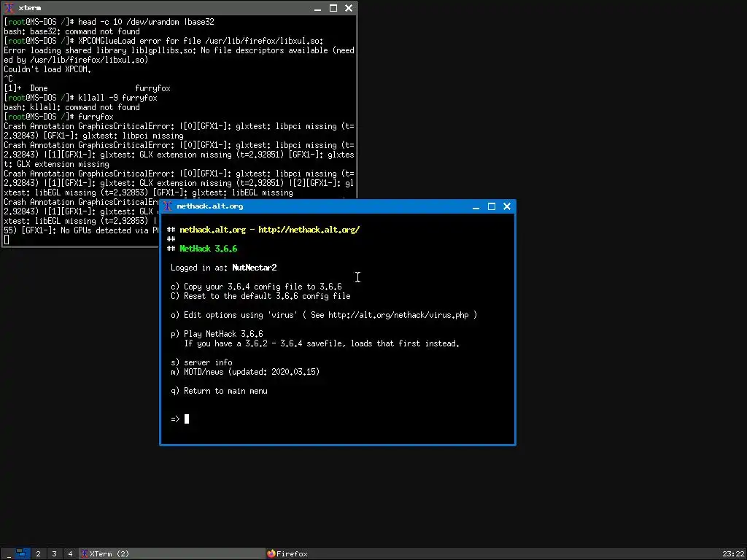Click the 'XPCOMGlueLoad error for file' line in xterm
The width and height of the screenshot is (747, 560).
point(163,41)
